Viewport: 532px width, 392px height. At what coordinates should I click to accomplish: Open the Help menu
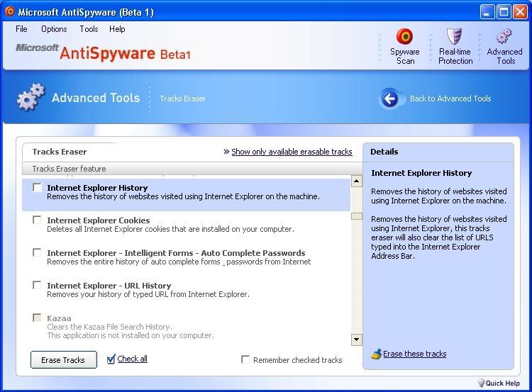click(117, 29)
